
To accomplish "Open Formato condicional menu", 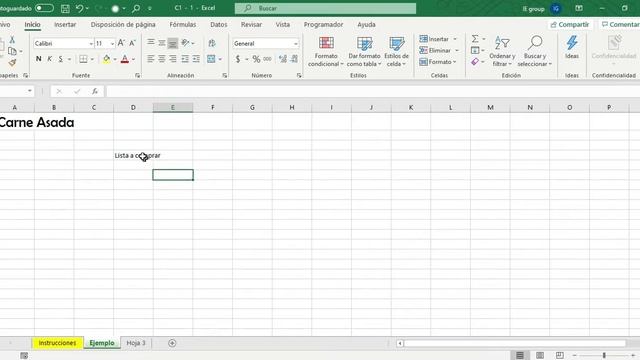I will (x=326, y=51).
